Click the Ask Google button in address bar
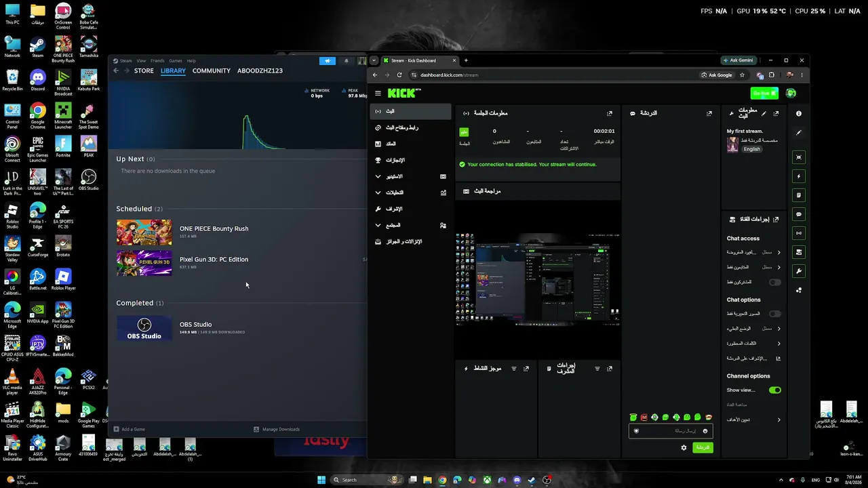The image size is (868, 488). (x=717, y=75)
